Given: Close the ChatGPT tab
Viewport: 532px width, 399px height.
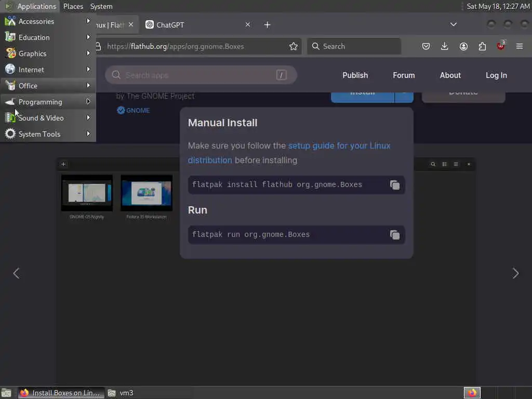Looking at the screenshot, I should pyautogui.click(x=248, y=24).
